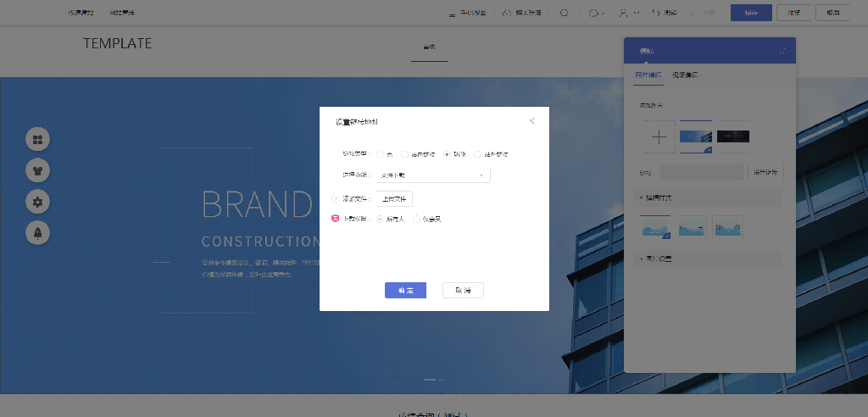Select the everyone download permission radio
This screenshot has height=417, width=868.
380,219
